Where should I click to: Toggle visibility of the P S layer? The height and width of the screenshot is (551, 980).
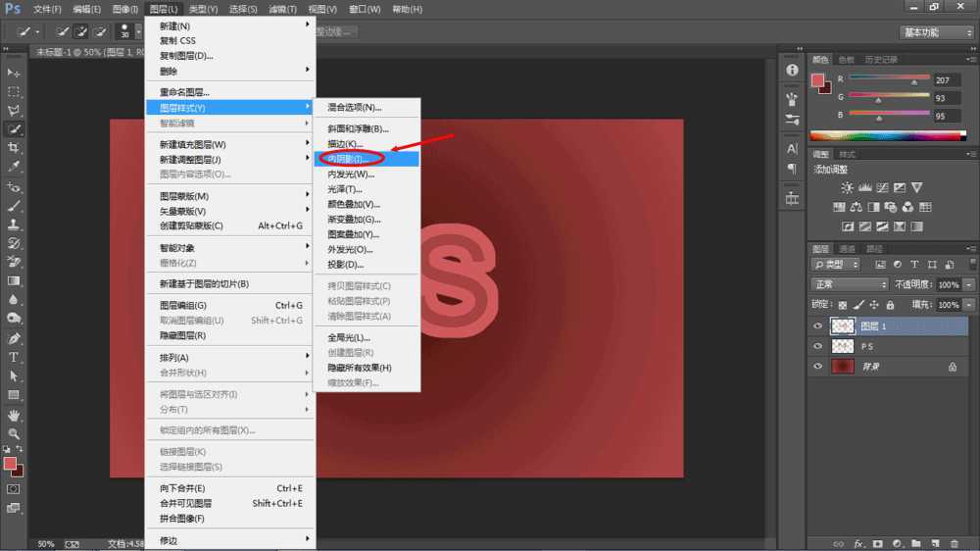[818, 346]
